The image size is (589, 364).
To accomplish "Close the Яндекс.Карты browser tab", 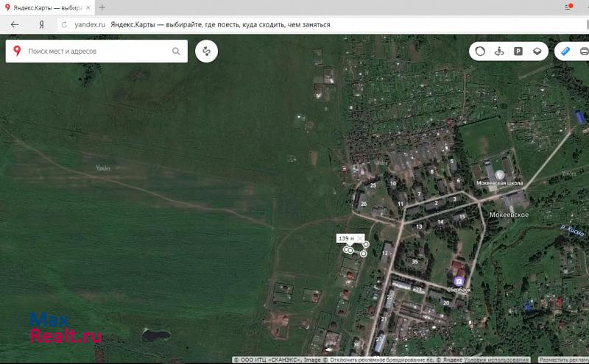I will coord(88,7).
